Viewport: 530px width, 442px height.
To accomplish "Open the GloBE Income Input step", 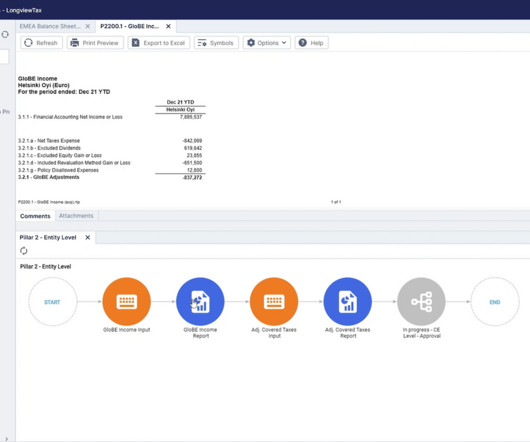I will point(126,302).
